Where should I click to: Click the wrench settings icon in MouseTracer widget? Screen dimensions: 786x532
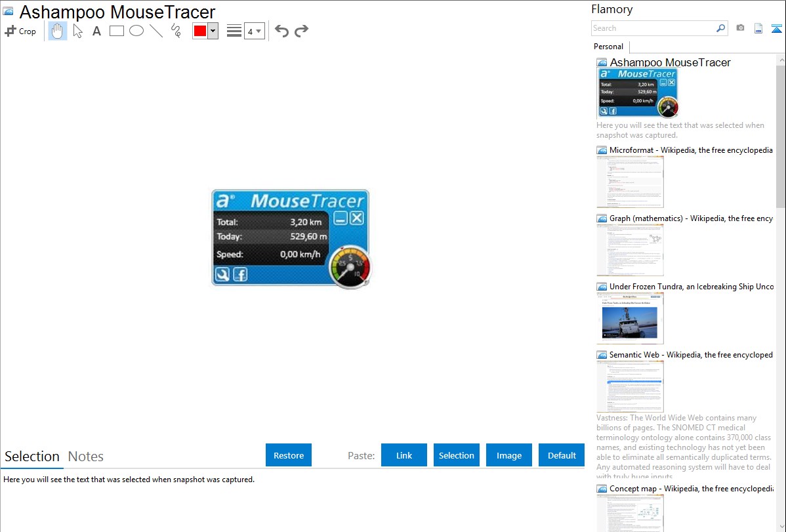[x=222, y=274]
